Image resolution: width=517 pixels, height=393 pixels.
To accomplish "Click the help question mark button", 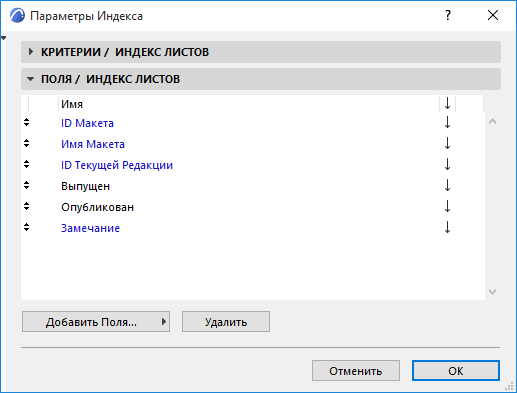I will (x=448, y=15).
